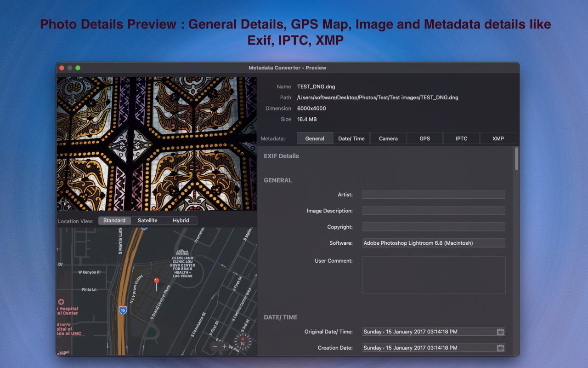The height and width of the screenshot is (368, 588).
Task: Click the red location pin on map
Action: click(x=156, y=283)
